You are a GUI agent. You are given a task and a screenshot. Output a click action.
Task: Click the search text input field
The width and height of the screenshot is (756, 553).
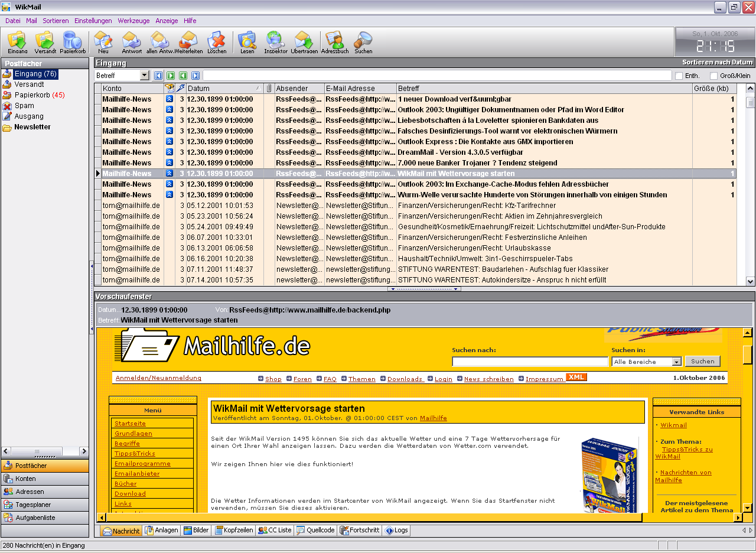point(437,76)
